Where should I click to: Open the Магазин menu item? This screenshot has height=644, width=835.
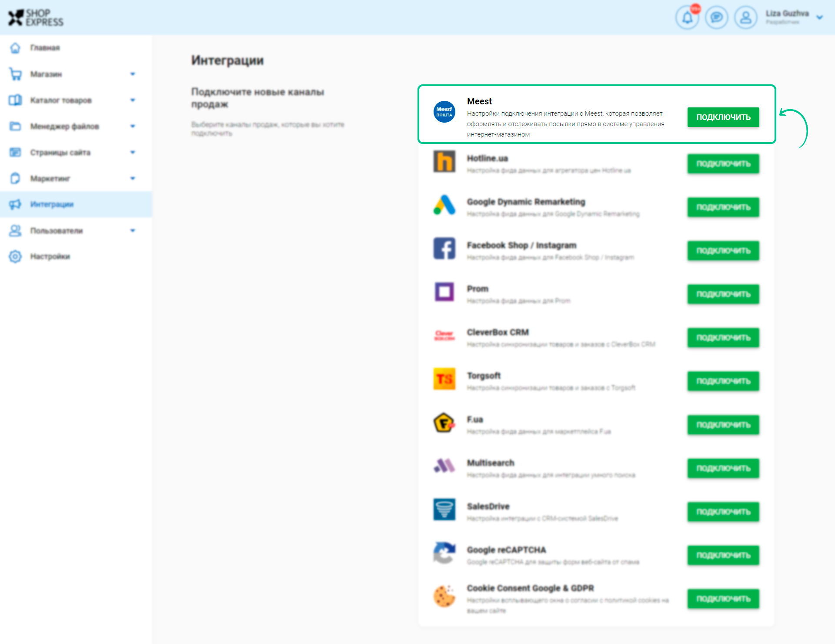[x=76, y=74]
